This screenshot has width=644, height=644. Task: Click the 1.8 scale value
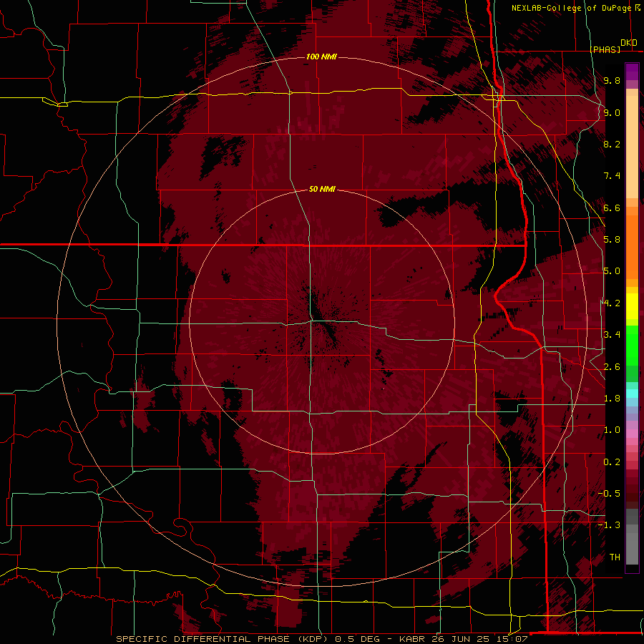tap(612, 399)
